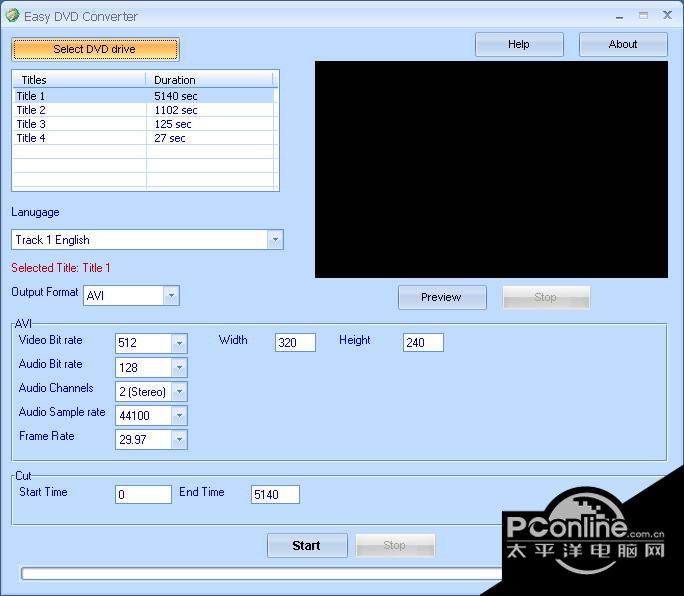Click the 1102 sec duration cell

[x=175, y=110]
